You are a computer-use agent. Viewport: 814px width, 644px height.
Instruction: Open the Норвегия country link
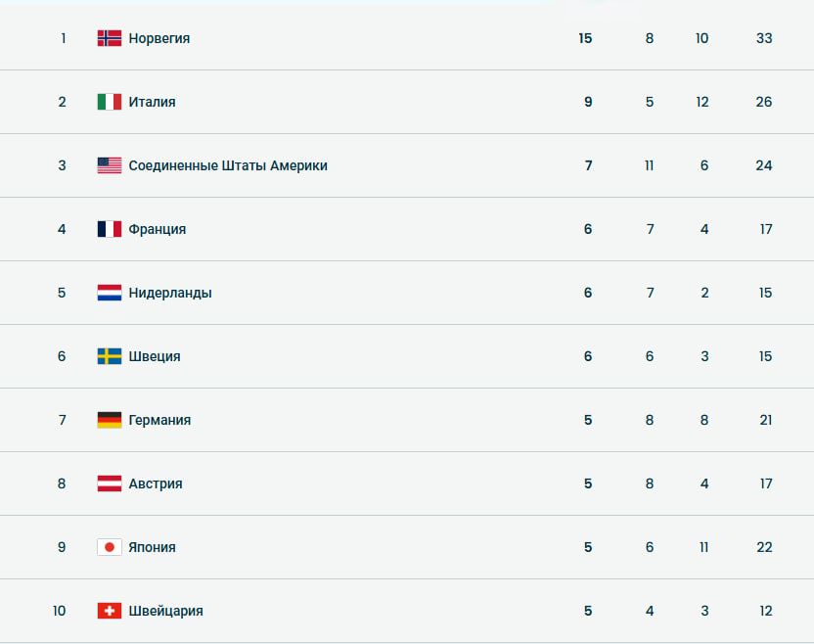coord(159,38)
